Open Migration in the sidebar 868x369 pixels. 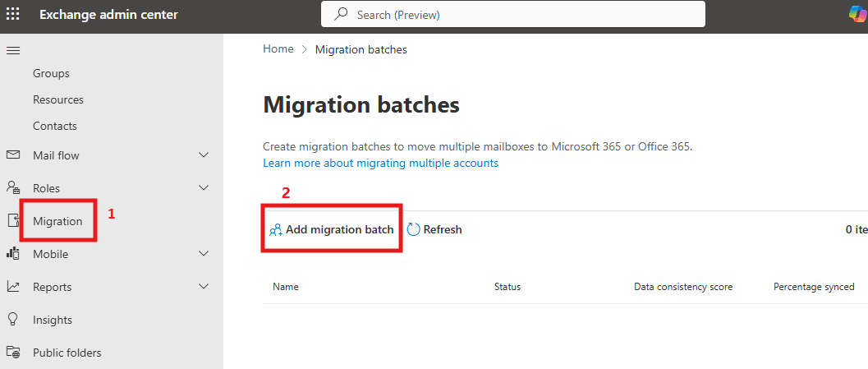[57, 221]
